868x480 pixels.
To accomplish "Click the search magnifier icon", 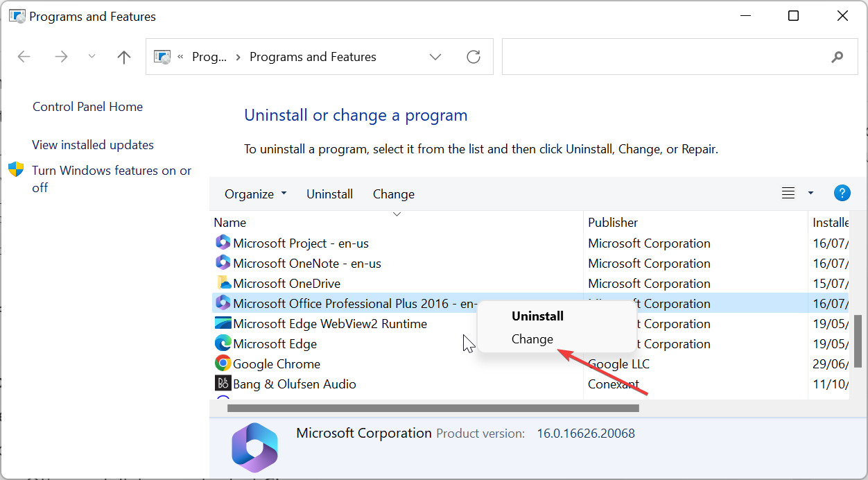I will coord(837,57).
